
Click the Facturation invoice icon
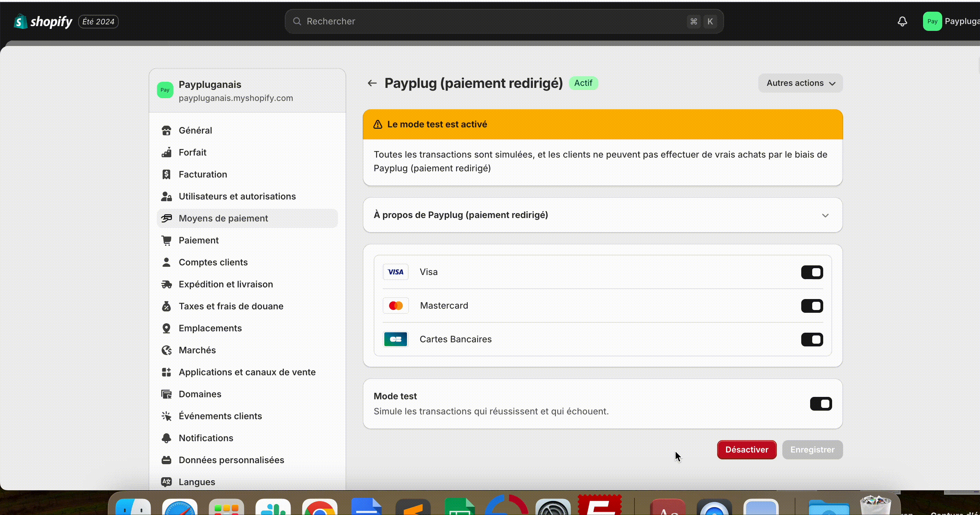click(166, 174)
